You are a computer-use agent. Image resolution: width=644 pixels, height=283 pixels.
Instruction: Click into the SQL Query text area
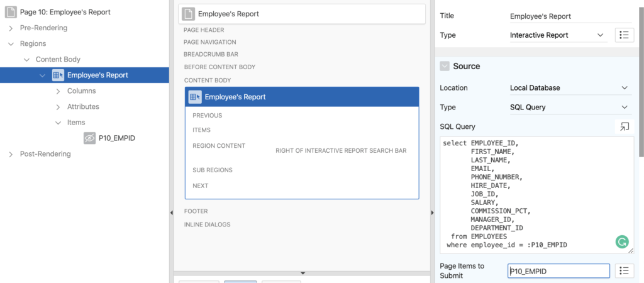[537, 195]
